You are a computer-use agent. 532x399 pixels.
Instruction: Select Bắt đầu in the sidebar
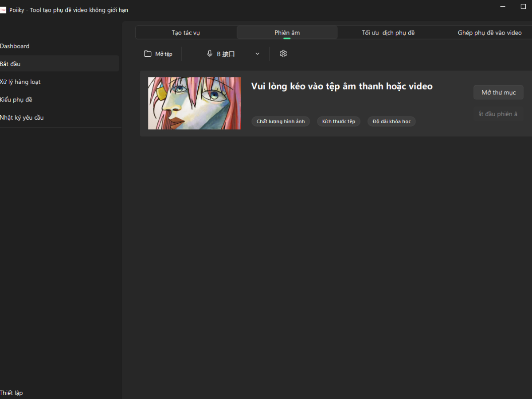click(11, 64)
